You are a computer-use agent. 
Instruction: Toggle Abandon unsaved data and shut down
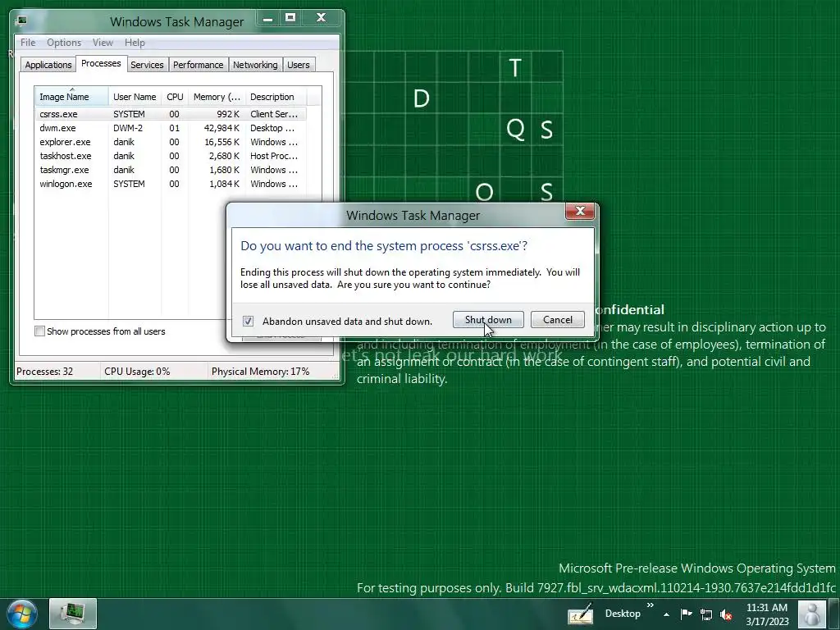[x=248, y=321]
